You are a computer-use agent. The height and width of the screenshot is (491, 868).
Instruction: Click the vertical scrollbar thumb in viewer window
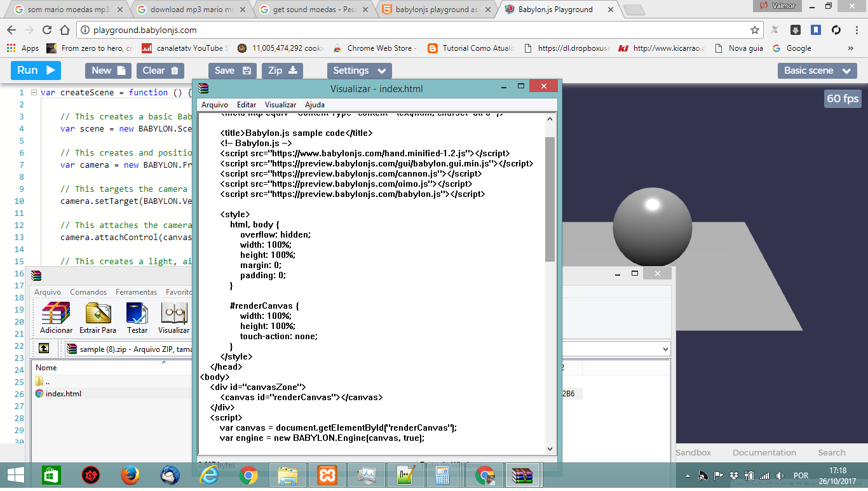(550, 199)
